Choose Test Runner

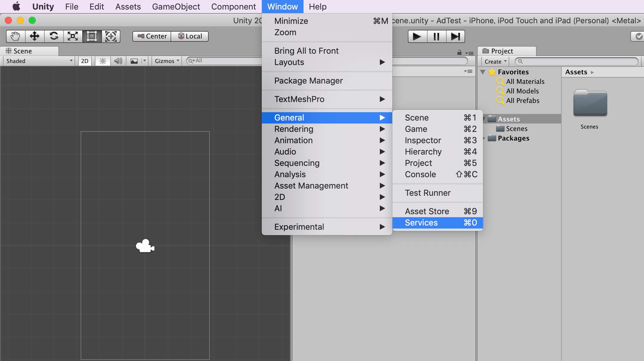point(437,193)
